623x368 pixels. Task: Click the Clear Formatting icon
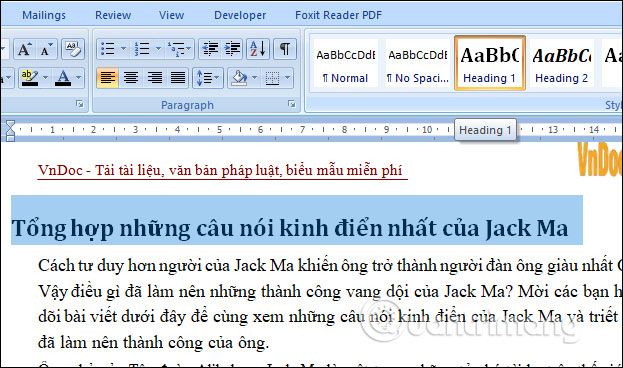tap(73, 49)
